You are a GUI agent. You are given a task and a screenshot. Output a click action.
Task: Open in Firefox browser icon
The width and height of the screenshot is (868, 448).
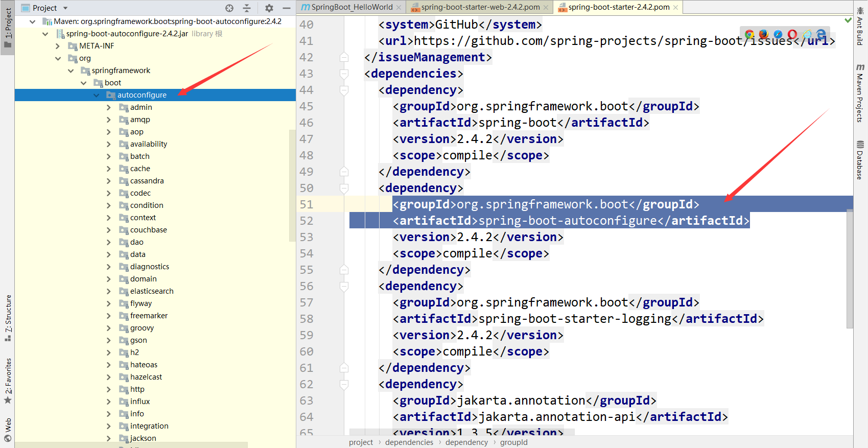tap(764, 34)
